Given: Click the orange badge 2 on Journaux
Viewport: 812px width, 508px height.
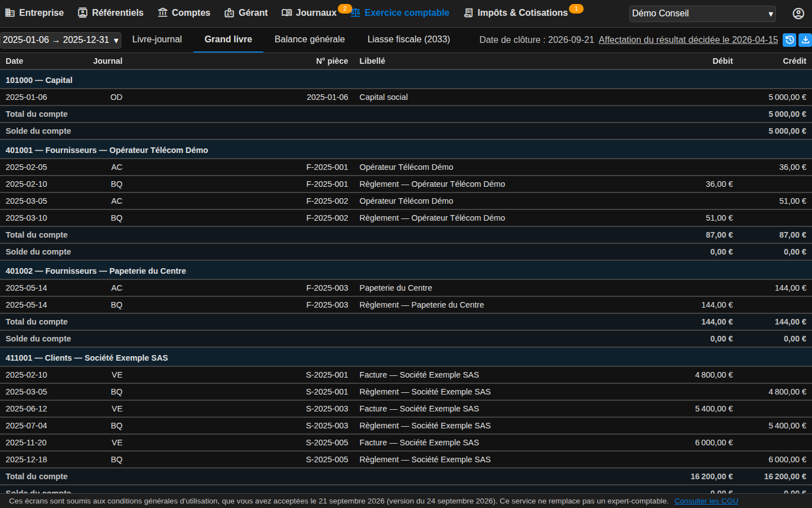Looking at the screenshot, I should point(345,8).
